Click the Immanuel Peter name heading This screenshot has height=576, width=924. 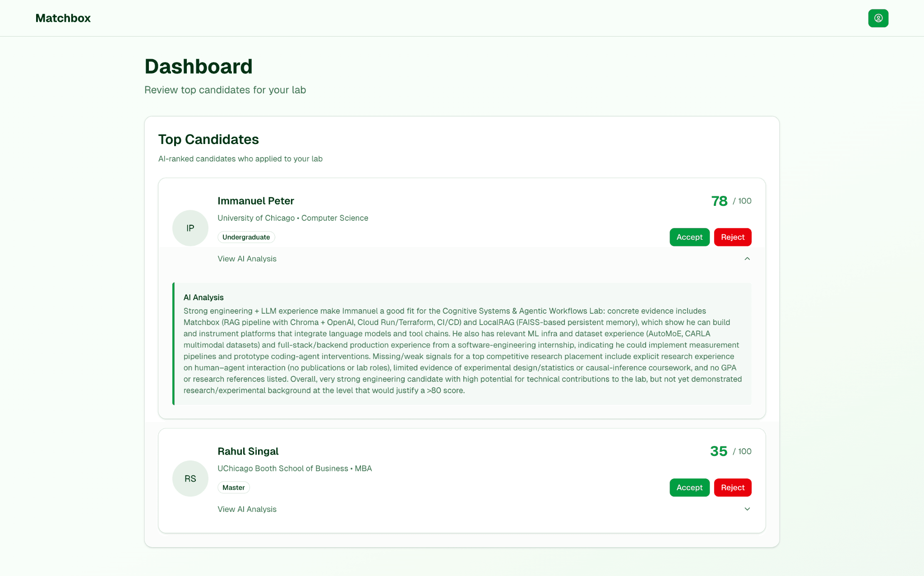click(255, 201)
